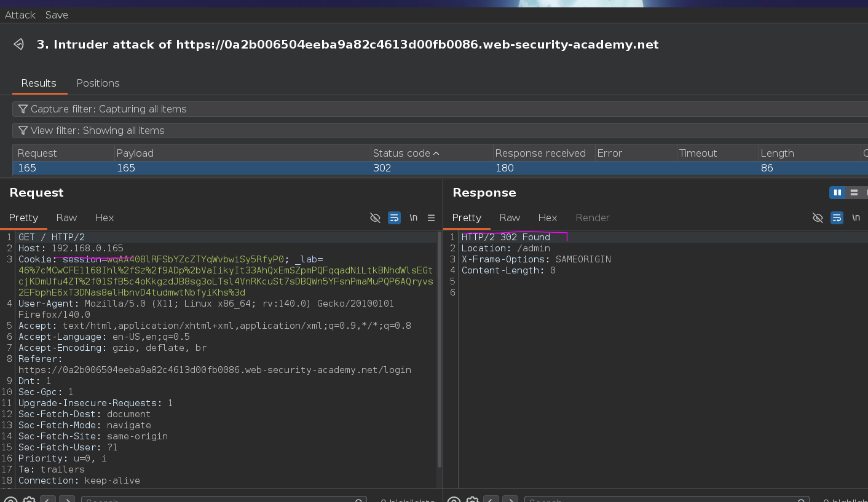Click the HTTP/2 302 Found response line
Screen dimensions: 868x502
tap(506, 237)
